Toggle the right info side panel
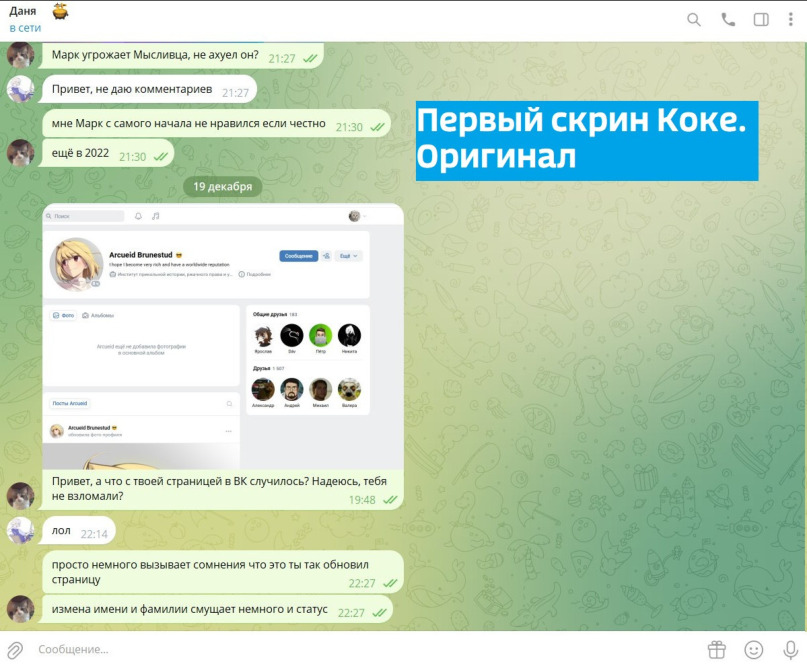 [761, 19]
